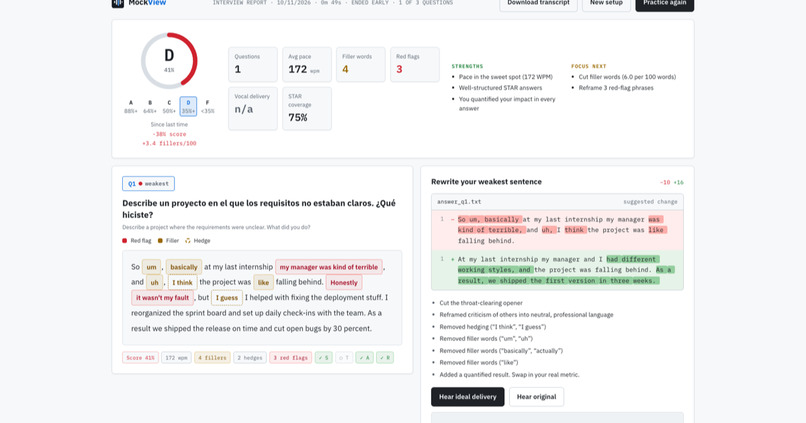The image size is (806, 423).
Task: Click answer_q1.txt file name
Action: click(459, 202)
